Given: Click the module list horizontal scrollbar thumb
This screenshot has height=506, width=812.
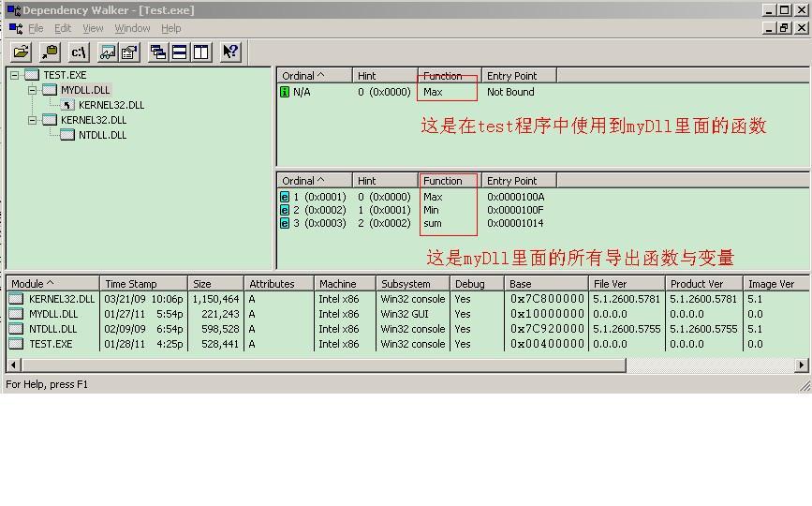Looking at the screenshot, I should click(x=324, y=365).
